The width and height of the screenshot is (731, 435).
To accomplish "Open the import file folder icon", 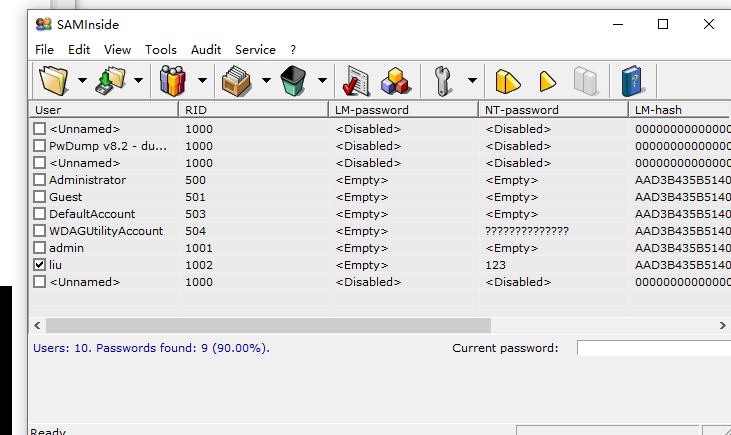I will 54,81.
